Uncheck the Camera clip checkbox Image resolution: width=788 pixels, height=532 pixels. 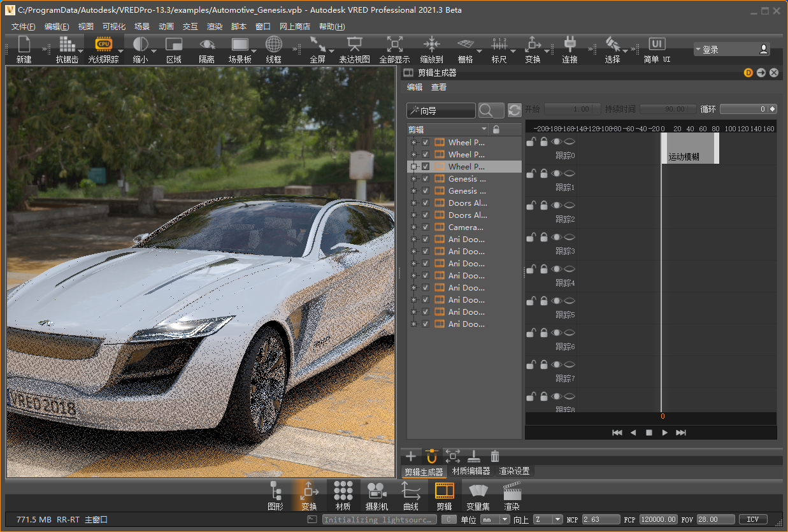point(426,227)
